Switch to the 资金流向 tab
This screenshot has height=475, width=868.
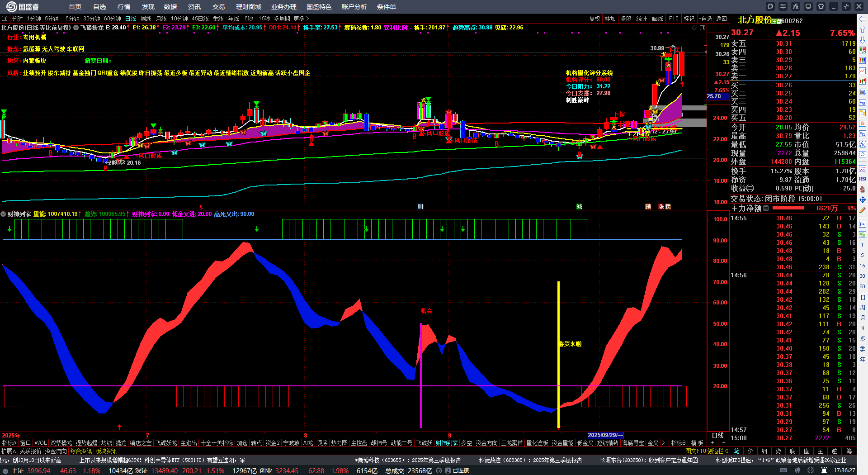click(x=56, y=451)
